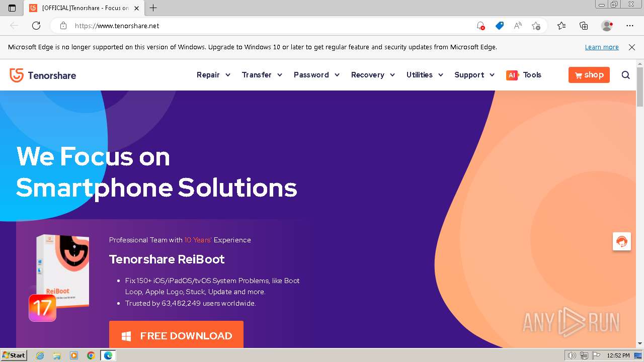Click the page vertical scrollbar thumb
Screen dimensions: 644x362
pos(640,86)
